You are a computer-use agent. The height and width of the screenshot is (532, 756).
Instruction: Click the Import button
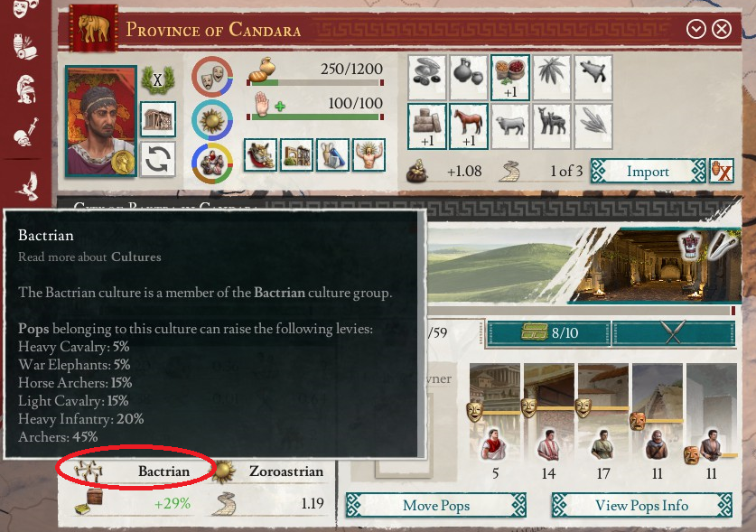pyautogui.click(x=648, y=172)
